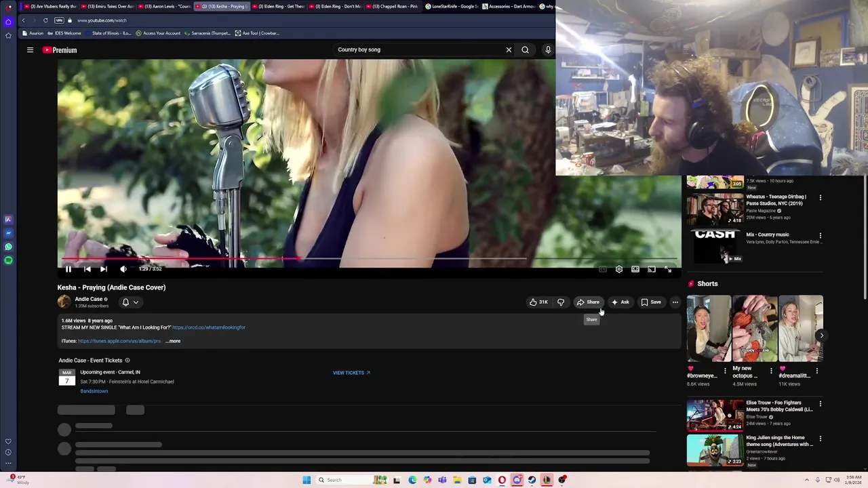Open the orcd.co whatamilookingfor link
The width and height of the screenshot is (868, 488).
209,327
